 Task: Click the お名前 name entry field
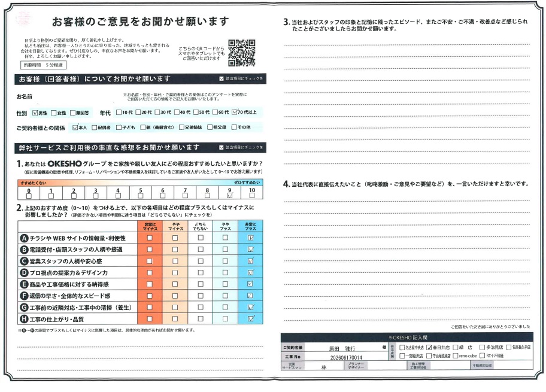pyautogui.click(x=77, y=97)
